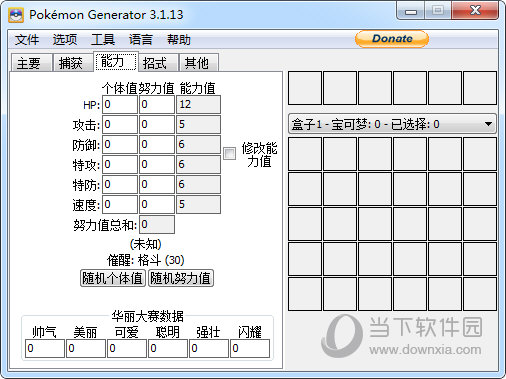Open the 工具 menu
The image size is (506, 379).
103,40
